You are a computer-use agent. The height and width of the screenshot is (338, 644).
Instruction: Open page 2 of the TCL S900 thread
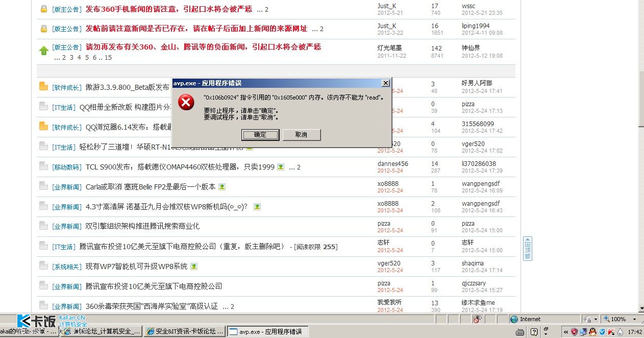tap(299, 167)
